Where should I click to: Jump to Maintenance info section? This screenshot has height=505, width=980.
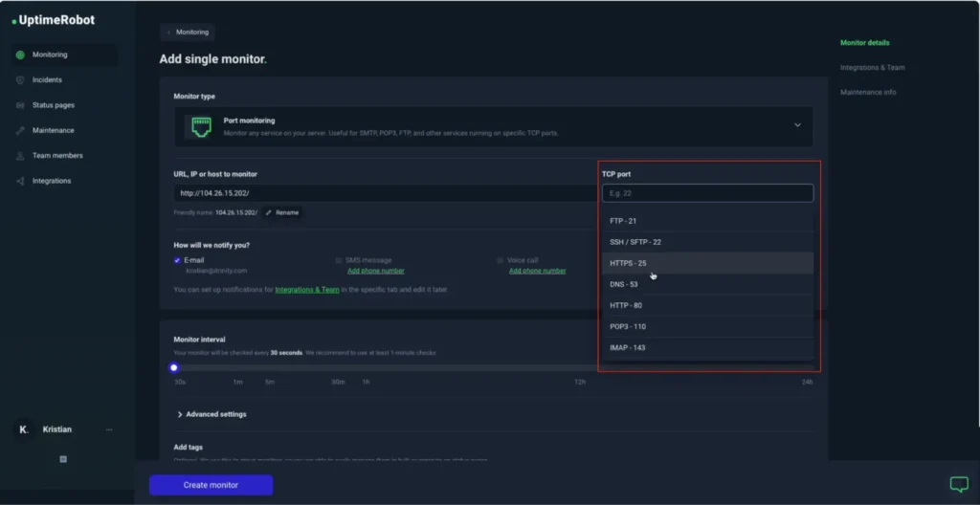tap(867, 93)
